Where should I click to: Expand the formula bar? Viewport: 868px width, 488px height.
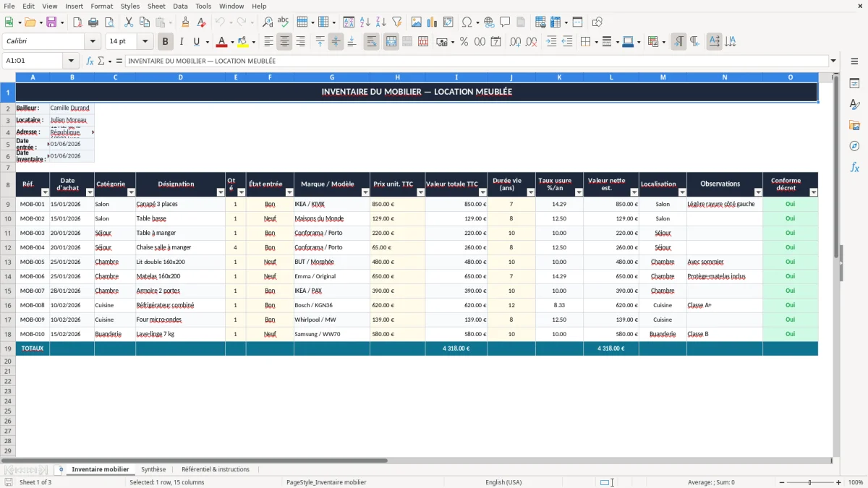pos(833,61)
